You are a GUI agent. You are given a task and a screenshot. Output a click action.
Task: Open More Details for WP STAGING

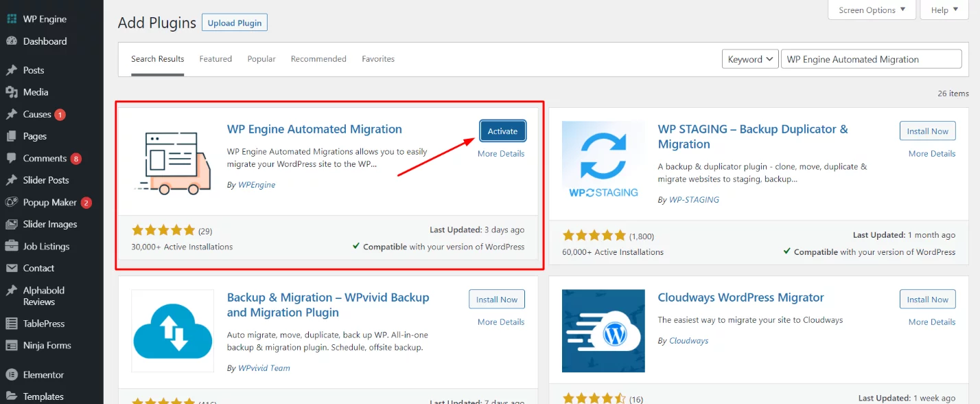[932, 154]
